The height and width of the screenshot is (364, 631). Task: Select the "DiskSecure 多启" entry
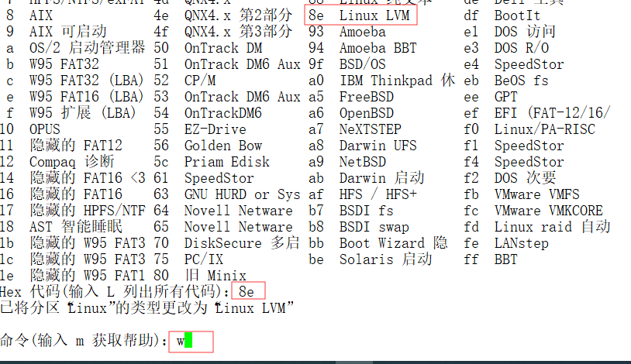point(242,243)
